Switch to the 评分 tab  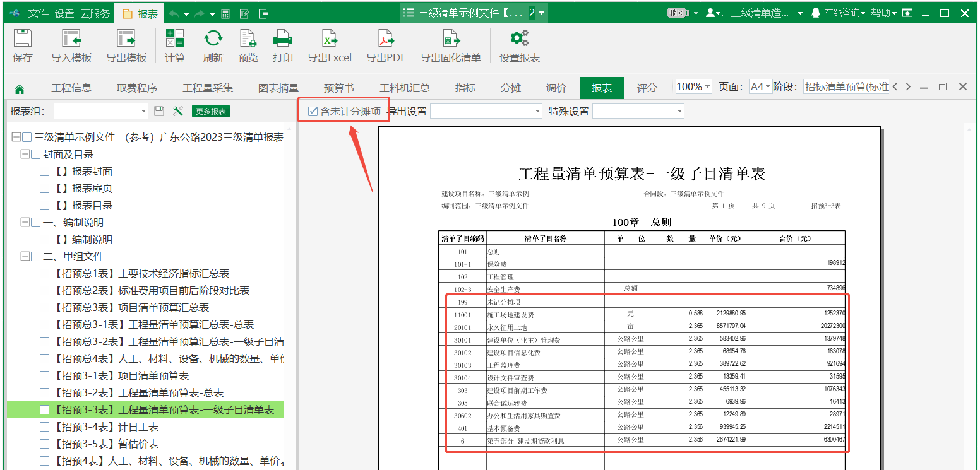click(x=647, y=88)
